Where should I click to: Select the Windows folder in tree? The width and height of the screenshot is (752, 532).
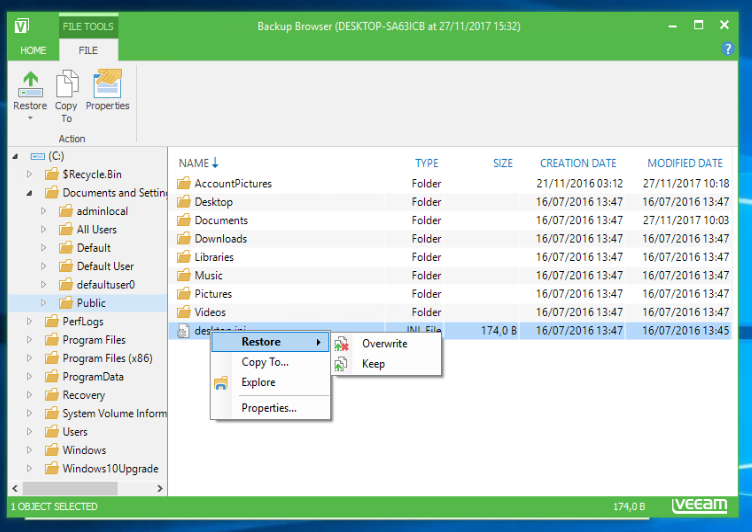coord(84,450)
